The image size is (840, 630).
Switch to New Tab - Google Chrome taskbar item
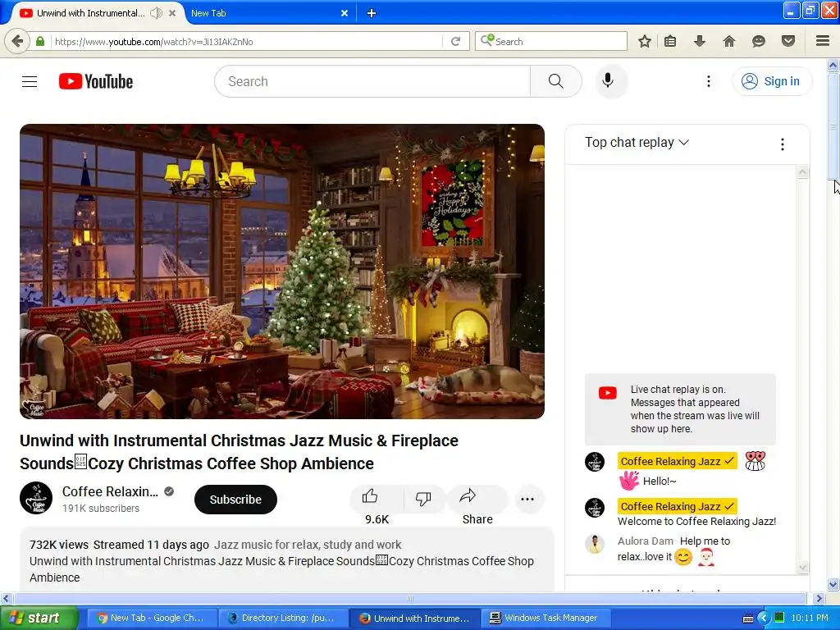[x=151, y=618]
